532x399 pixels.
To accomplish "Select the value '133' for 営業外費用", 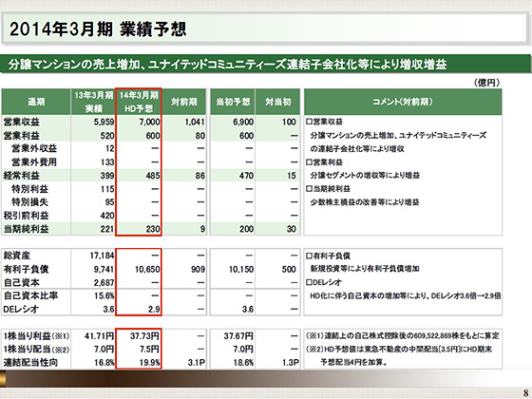I will (x=107, y=162).
